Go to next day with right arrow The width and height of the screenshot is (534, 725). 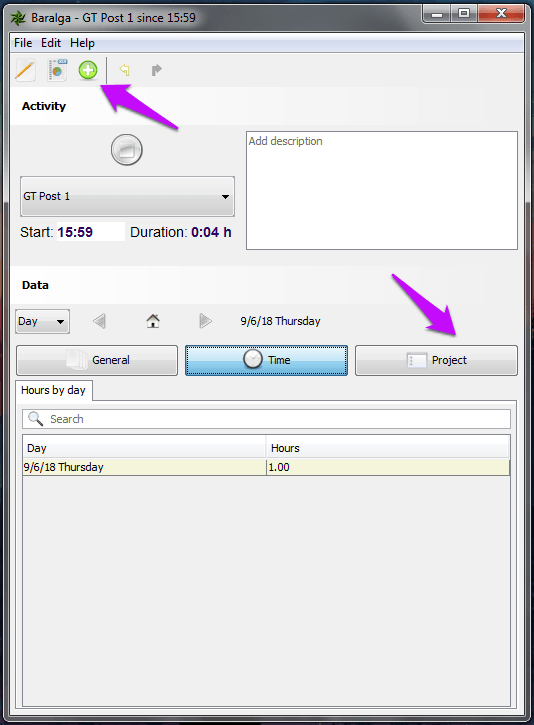click(205, 321)
